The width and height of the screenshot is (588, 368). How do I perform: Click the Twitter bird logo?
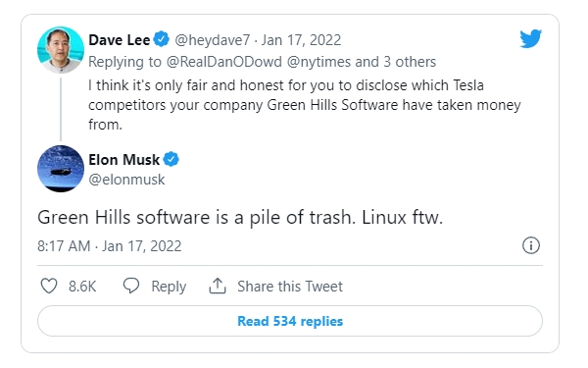point(530,38)
